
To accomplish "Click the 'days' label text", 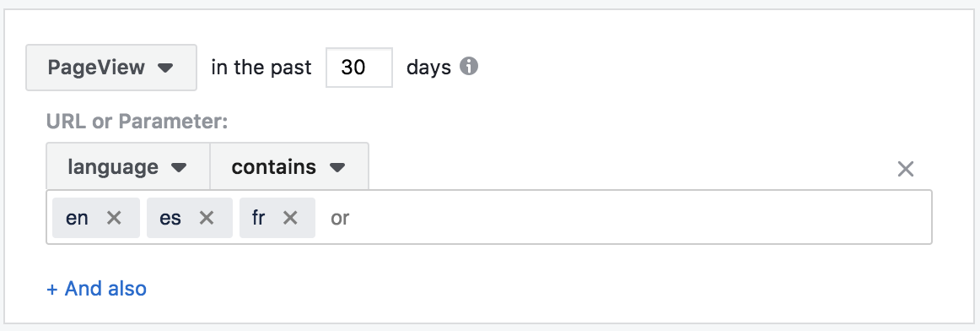I will [x=428, y=67].
